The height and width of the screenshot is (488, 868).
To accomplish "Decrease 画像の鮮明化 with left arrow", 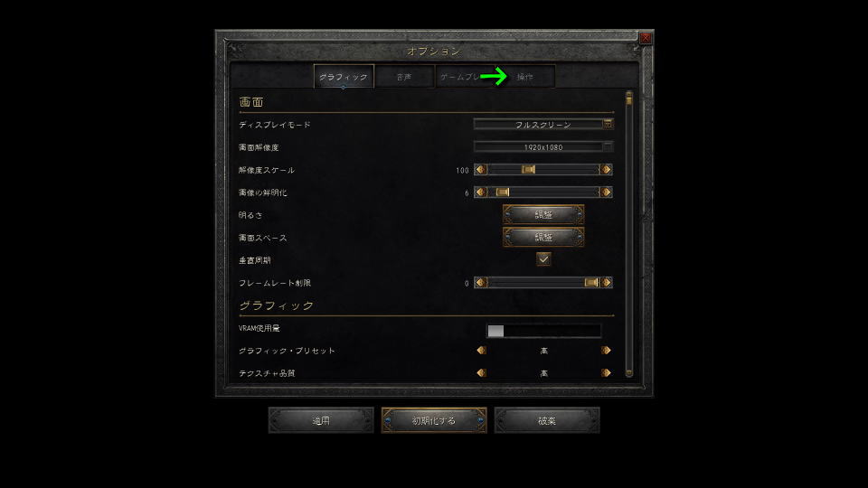I will coord(480,192).
